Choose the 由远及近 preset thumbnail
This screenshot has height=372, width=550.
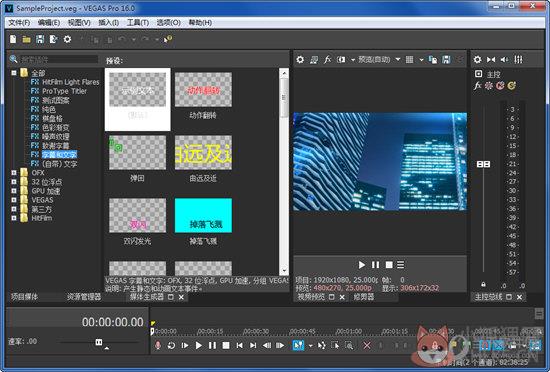[x=203, y=153]
